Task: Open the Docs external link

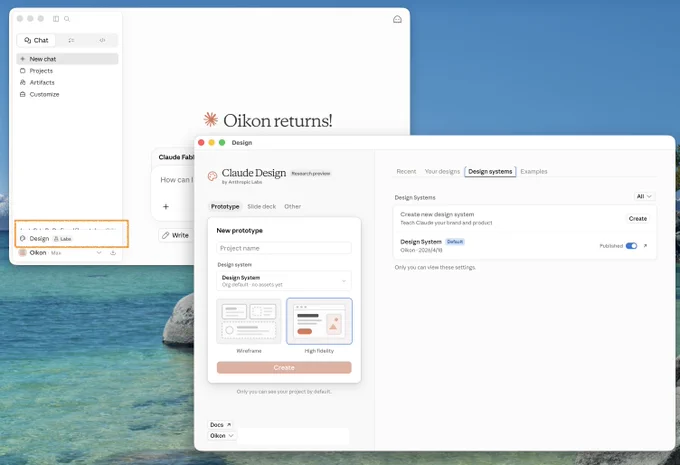Action: tap(221, 425)
